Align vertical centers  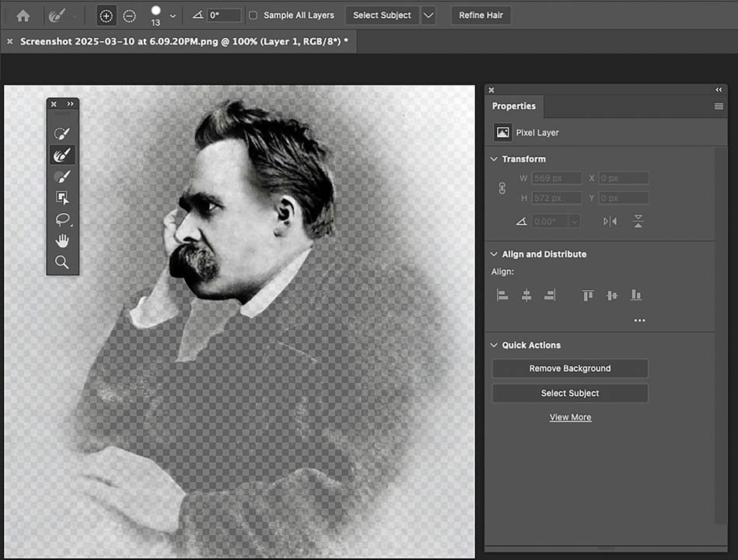612,295
